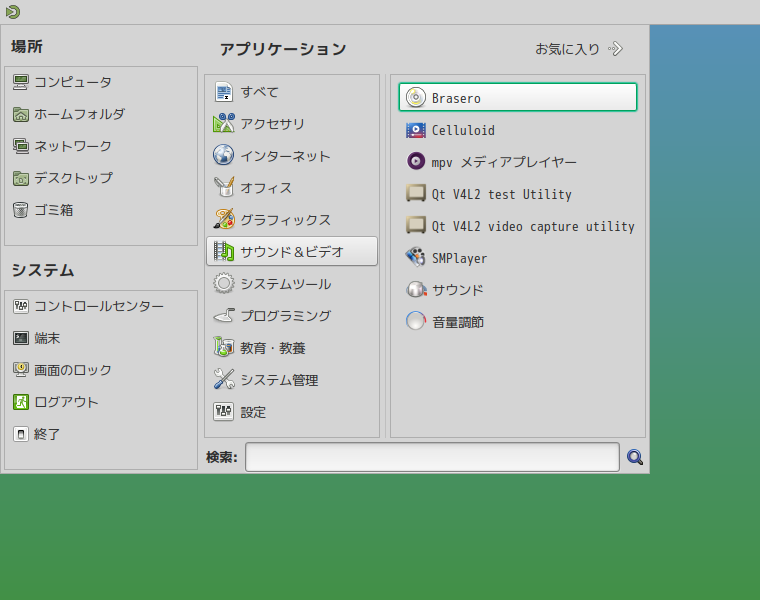Select the 教育・教養 category
This screenshot has height=600, width=760.
(x=292, y=348)
